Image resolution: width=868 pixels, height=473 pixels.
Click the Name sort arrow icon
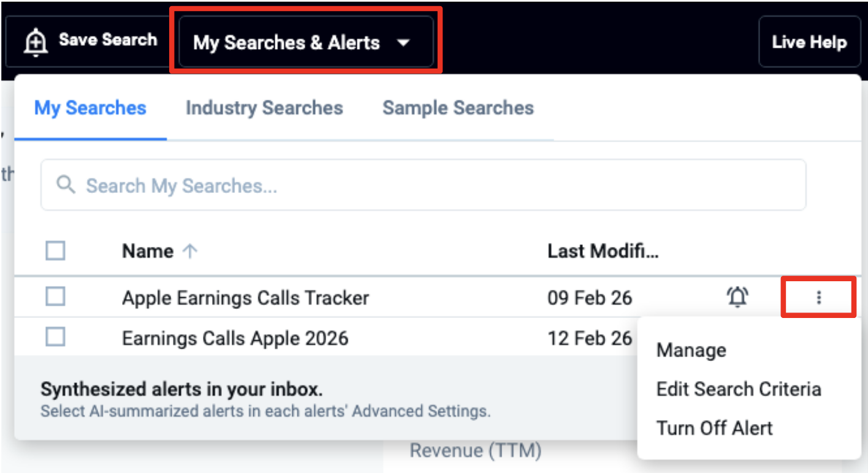[x=190, y=251]
